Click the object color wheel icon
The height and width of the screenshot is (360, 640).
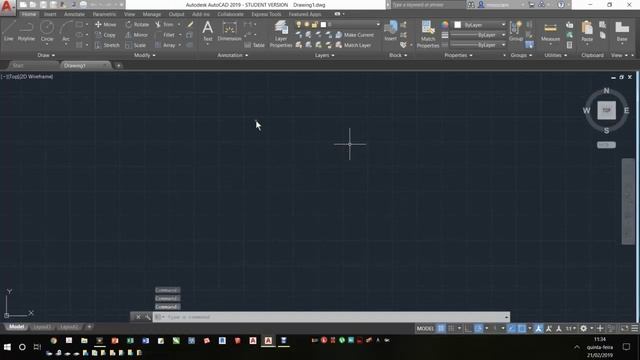(x=444, y=25)
